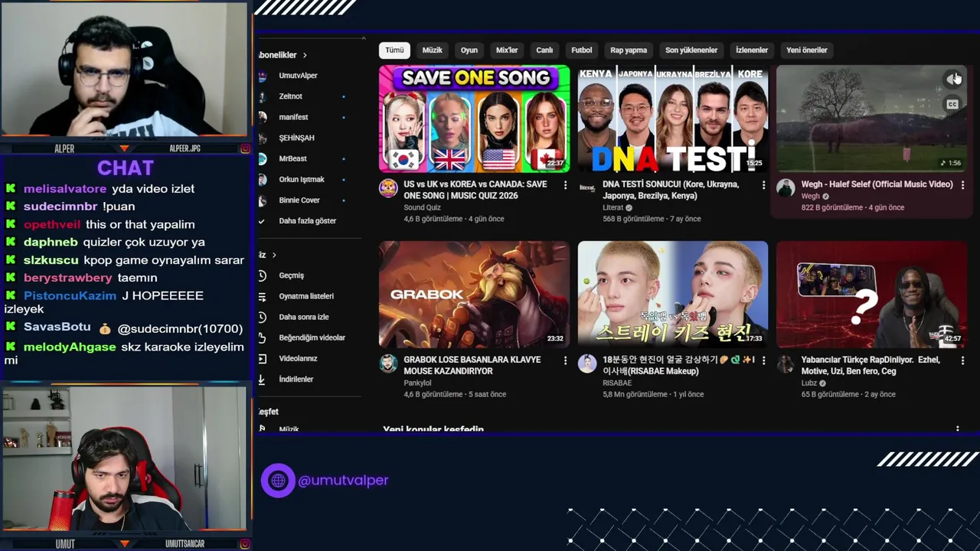Open MrBeast channel avatar in sidebar
The width and height of the screenshot is (980, 551).
coord(263,158)
